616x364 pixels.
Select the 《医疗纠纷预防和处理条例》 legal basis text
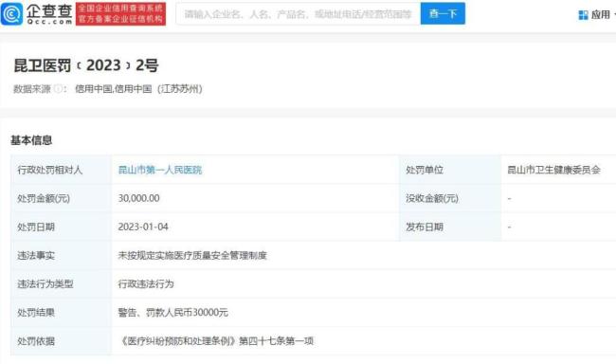(x=216, y=341)
